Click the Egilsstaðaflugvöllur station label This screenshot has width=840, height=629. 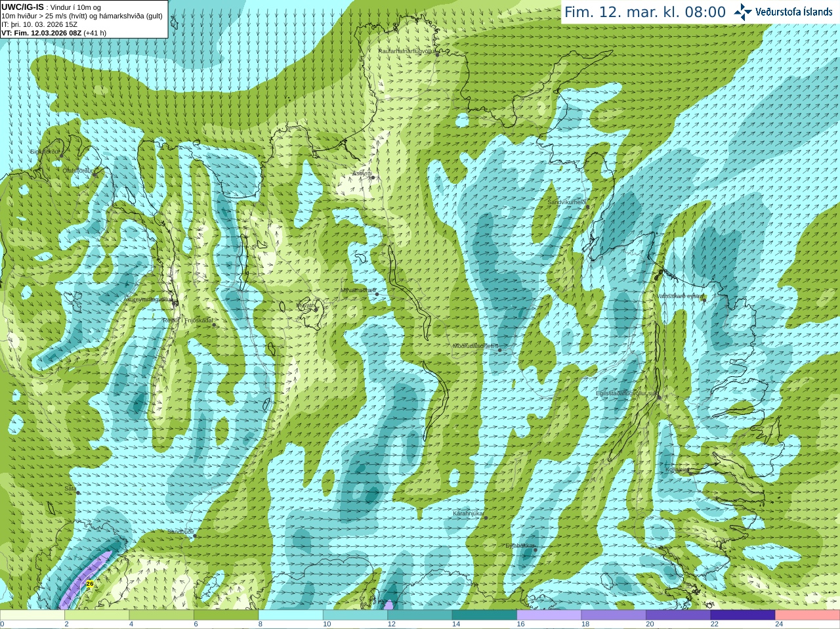coord(626,393)
